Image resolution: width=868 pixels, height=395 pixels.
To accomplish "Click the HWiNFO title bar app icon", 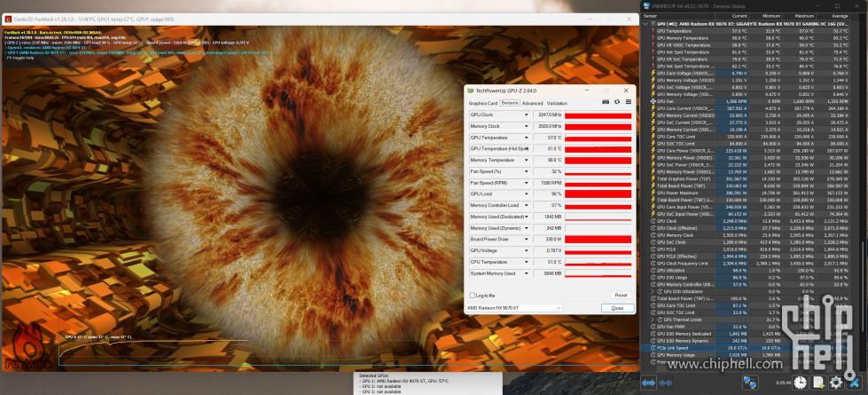I will pyautogui.click(x=648, y=5).
